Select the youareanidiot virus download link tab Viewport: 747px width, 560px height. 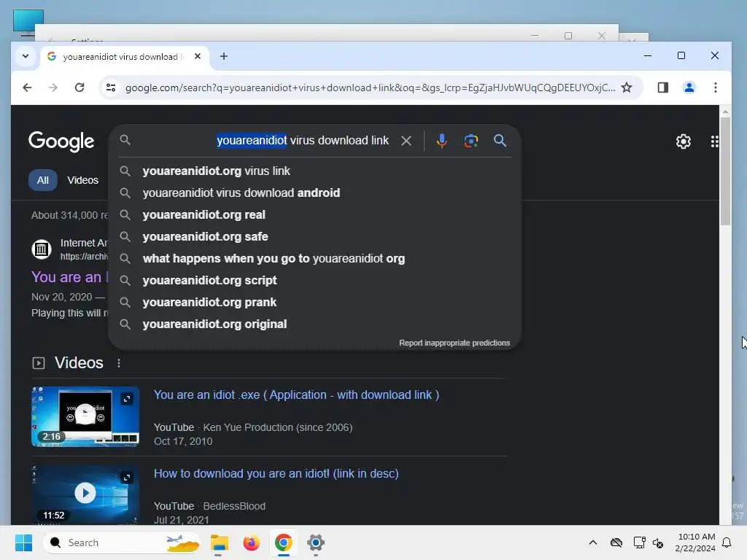pos(125,57)
